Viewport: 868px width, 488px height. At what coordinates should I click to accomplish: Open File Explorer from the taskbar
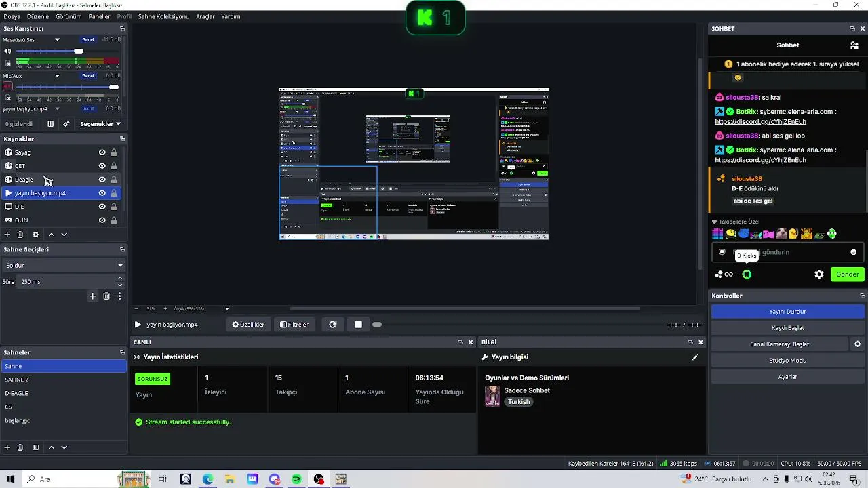click(x=230, y=479)
